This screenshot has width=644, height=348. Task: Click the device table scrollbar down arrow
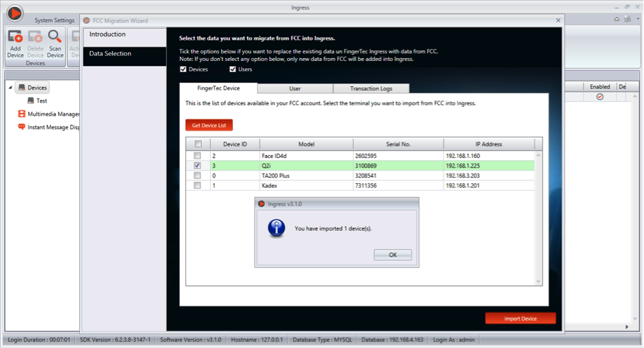(x=538, y=282)
